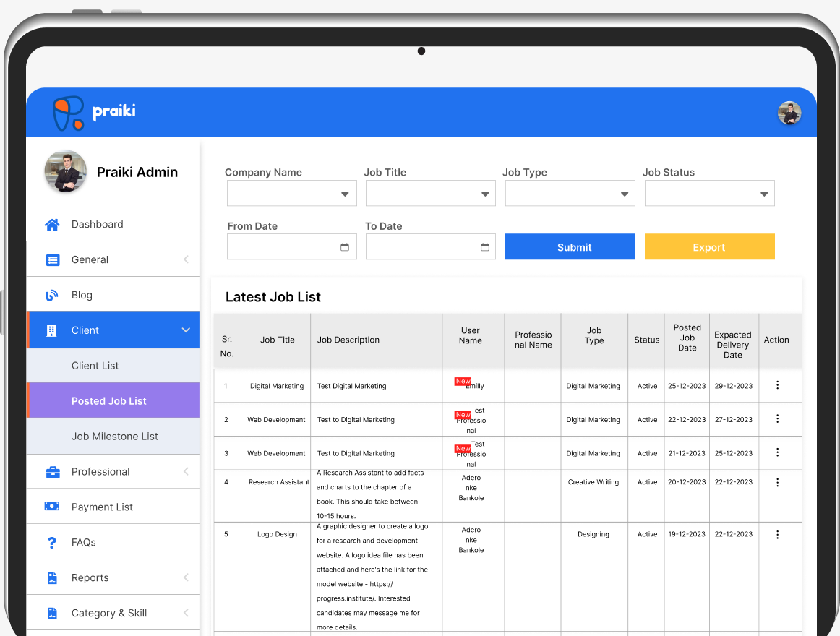Open the From Date calendar picker icon
The width and height of the screenshot is (840, 636).
click(x=345, y=247)
